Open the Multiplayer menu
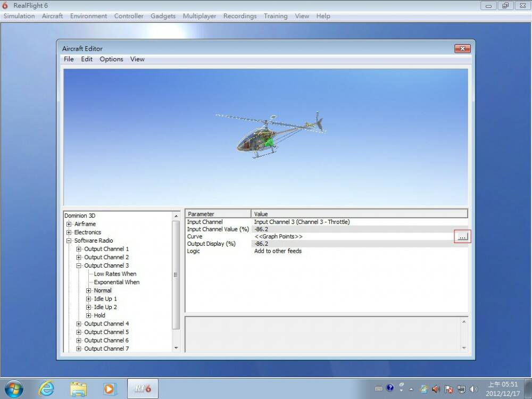 [x=199, y=16]
